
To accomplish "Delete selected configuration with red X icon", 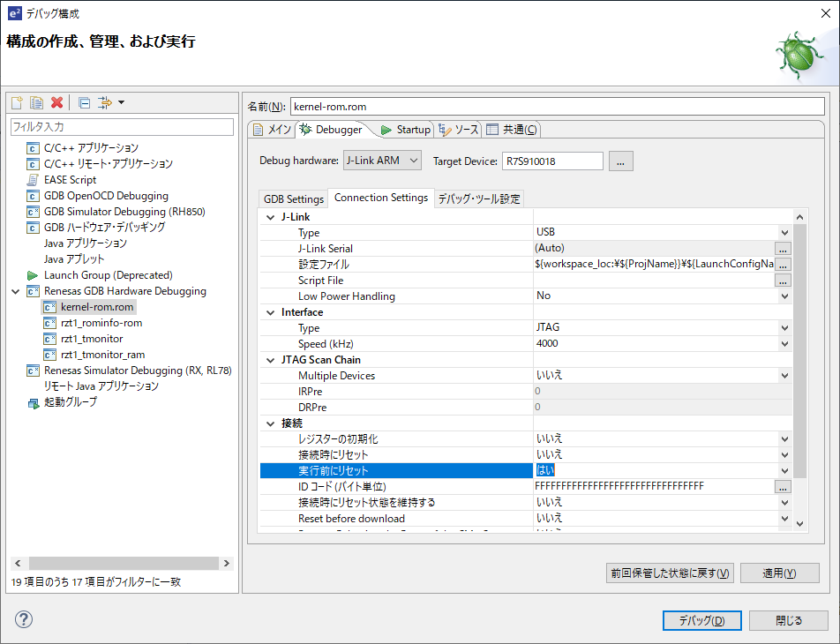I will pos(56,102).
